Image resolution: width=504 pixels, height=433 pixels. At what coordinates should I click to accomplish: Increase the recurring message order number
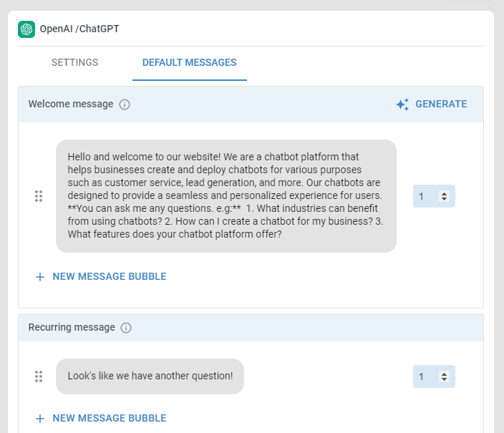click(444, 374)
